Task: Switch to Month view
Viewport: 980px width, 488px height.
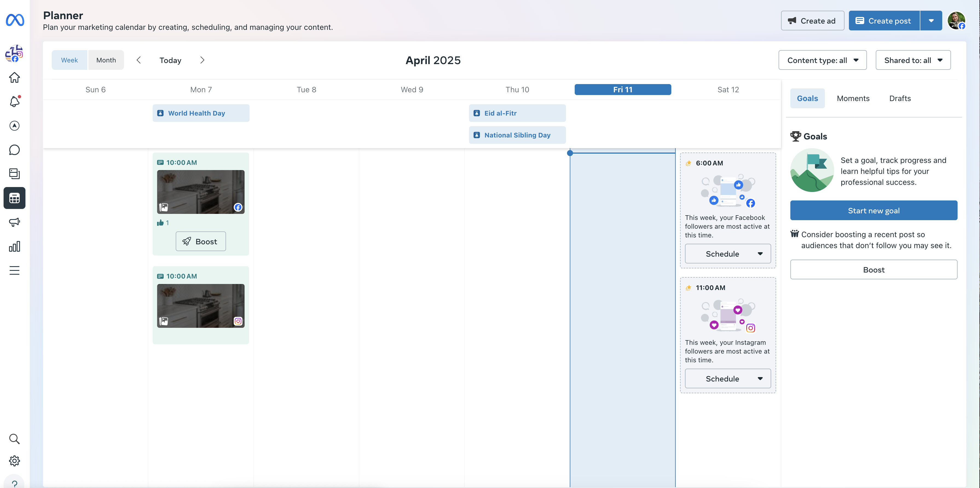Action: (106, 60)
